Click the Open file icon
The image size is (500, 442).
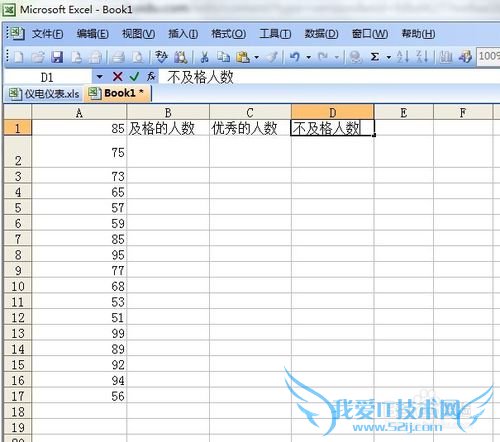click(38, 57)
